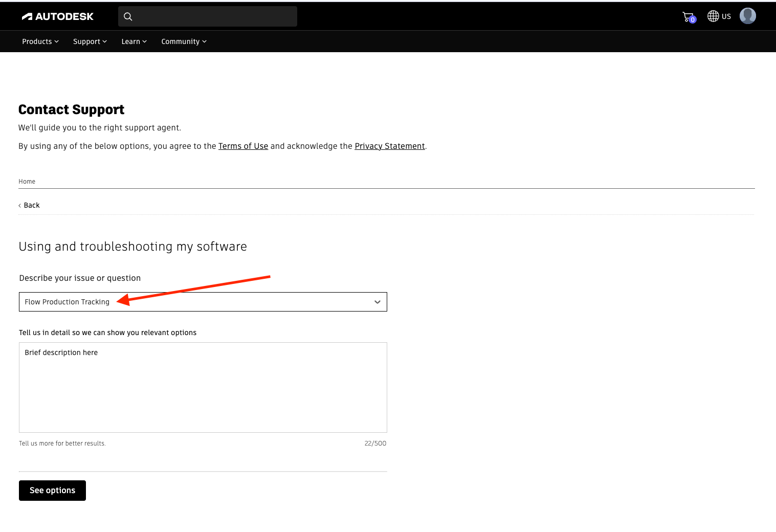Open the Terms of Use link

coord(243,146)
